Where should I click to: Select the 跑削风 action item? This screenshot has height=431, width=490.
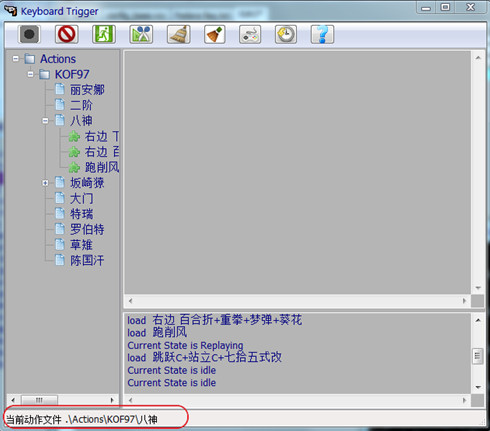[x=102, y=167]
